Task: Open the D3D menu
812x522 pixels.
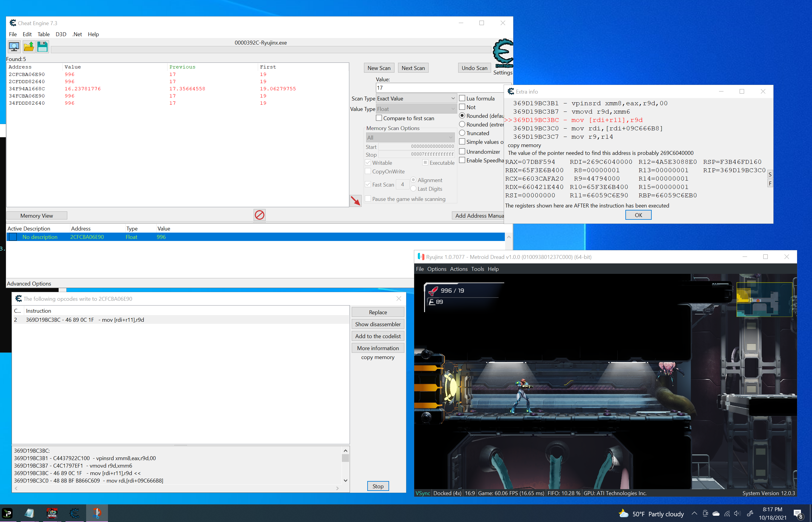Action: pos(61,34)
